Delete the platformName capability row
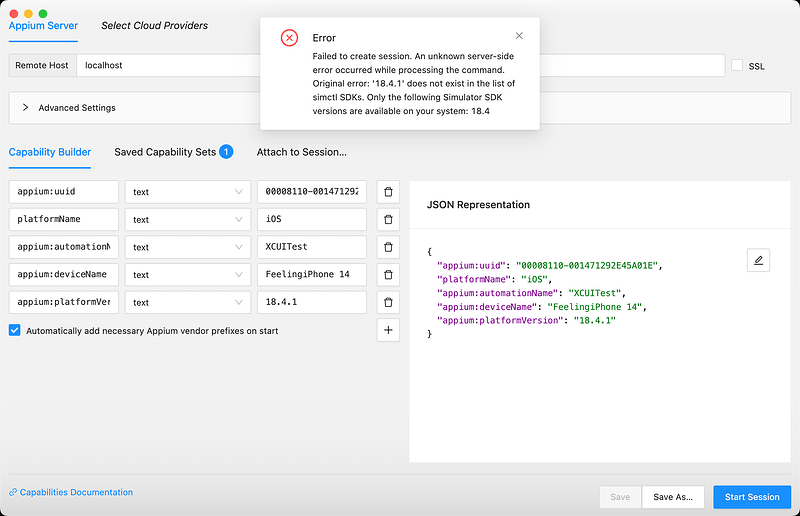Screen dimensions: 800x516 (388, 219)
